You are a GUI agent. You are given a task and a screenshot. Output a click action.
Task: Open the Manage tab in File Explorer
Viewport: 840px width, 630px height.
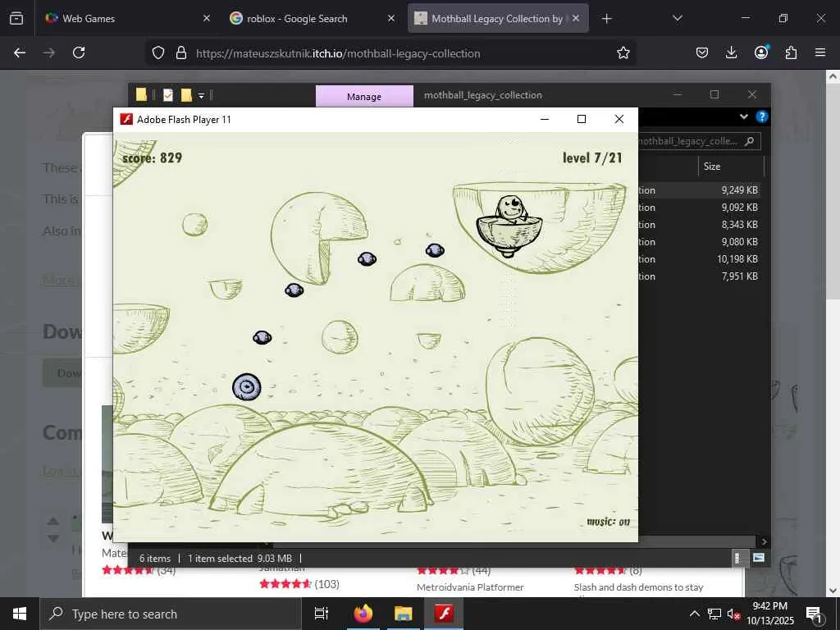pos(364,97)
